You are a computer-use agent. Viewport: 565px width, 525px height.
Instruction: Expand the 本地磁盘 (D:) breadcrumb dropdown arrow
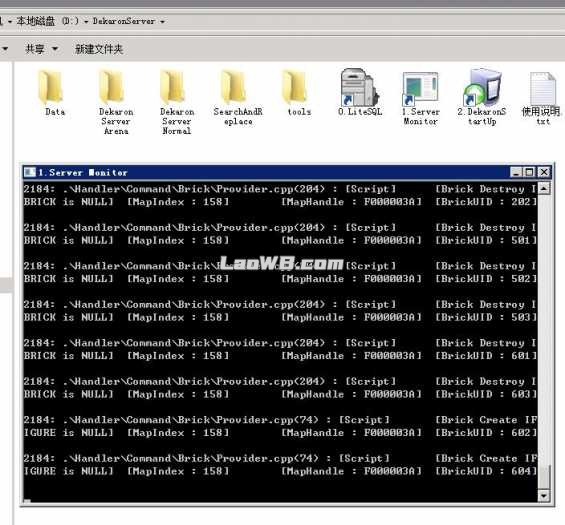[86, 22]
